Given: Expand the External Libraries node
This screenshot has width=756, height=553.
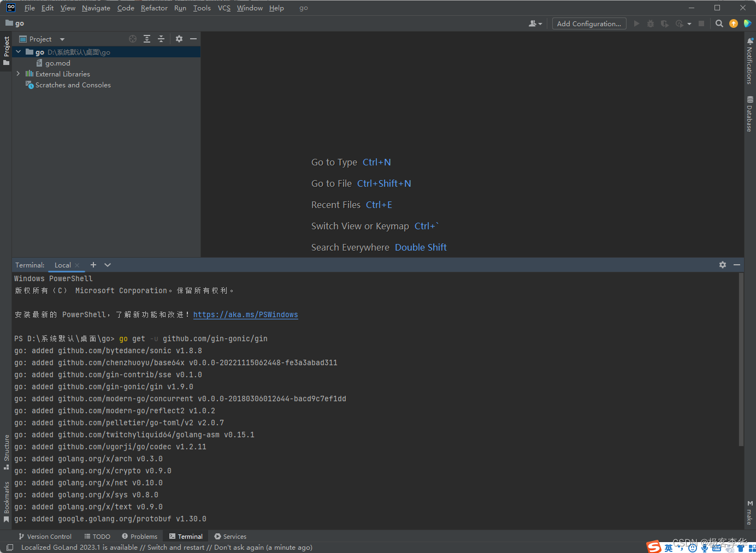Looking at the screenshot, I should (x=19, y=74).
